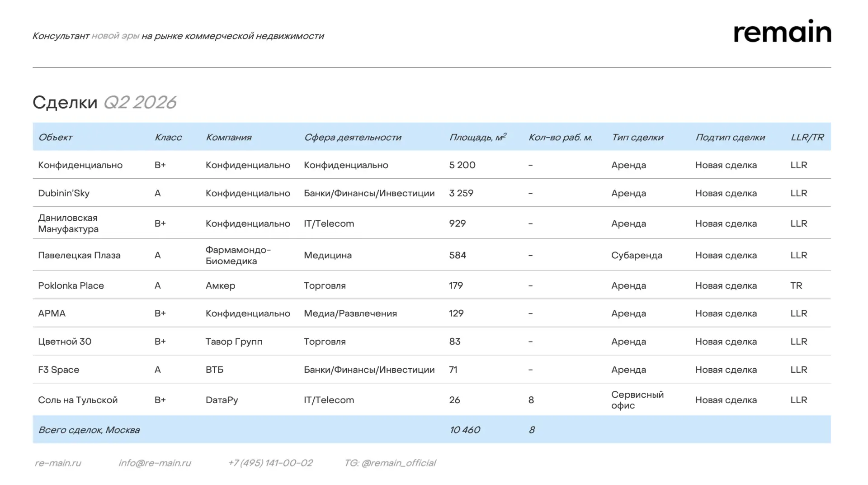Click class 'B+' in the АРМА row

(160, 313)
